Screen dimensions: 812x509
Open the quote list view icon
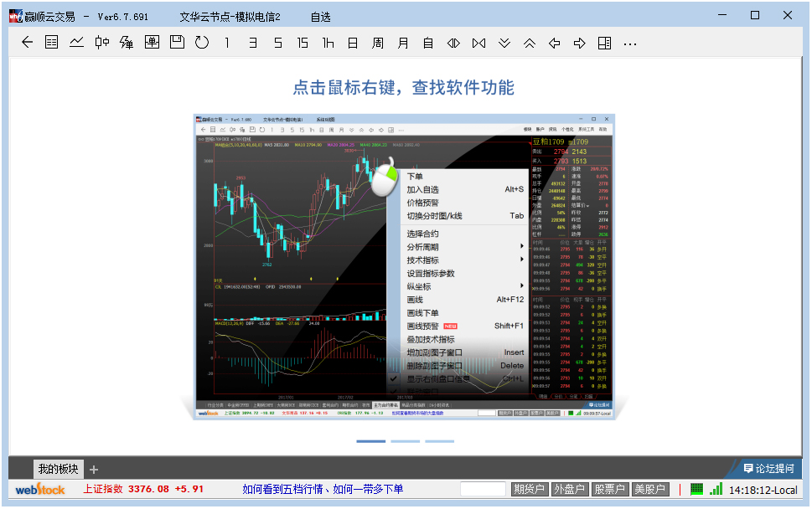(x=52, y=43)
